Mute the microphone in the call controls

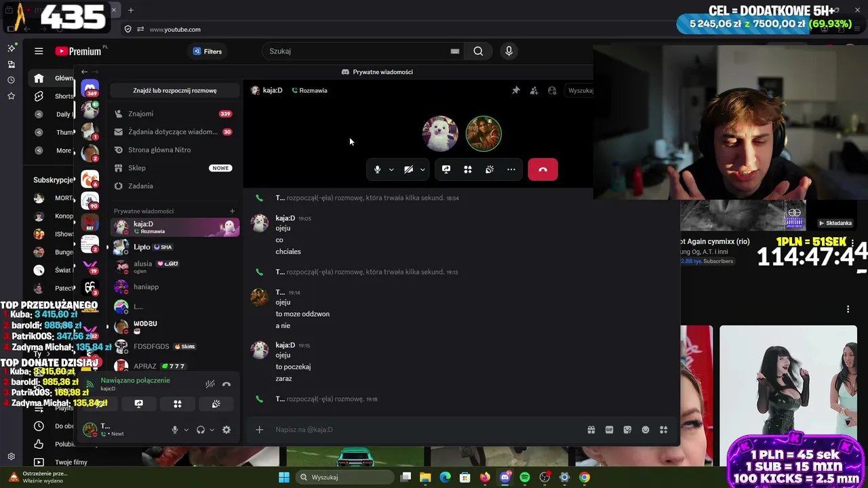point(378,169)
